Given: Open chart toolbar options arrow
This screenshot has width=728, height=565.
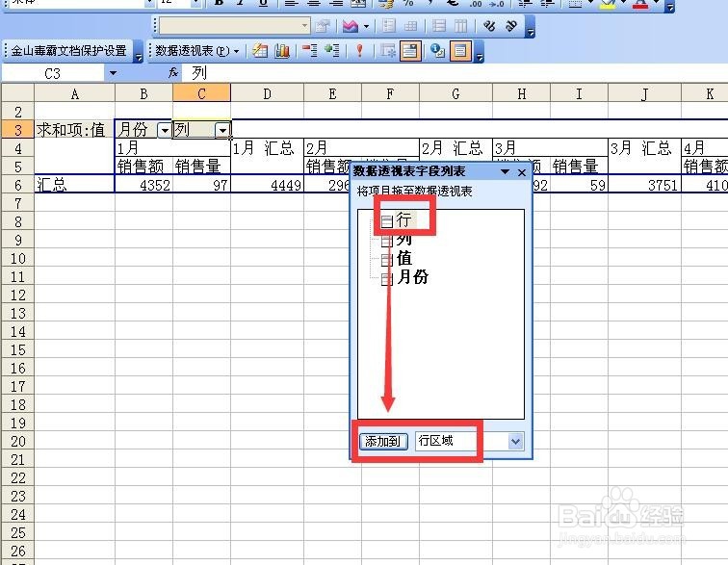Looking at the screenshot, I should click(x=531, y=32).
